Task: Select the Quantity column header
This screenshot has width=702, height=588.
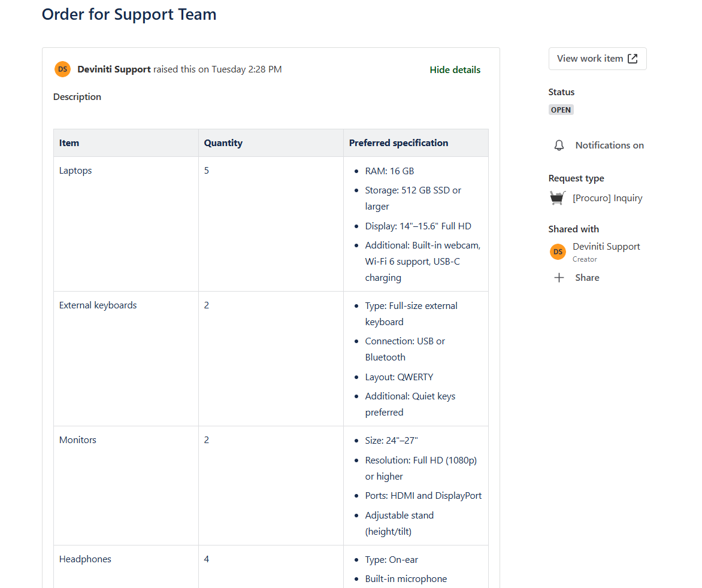Action: [223, 143]
